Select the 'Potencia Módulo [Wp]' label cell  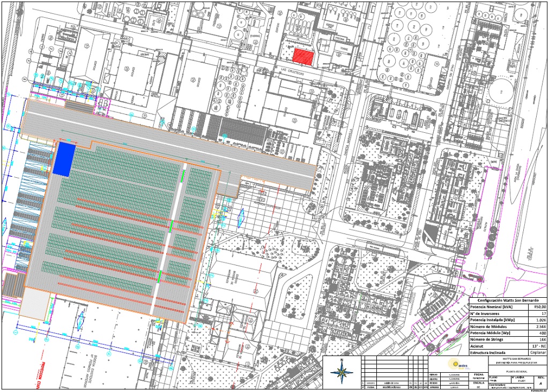pyautogui.click(x=499, y=333)
